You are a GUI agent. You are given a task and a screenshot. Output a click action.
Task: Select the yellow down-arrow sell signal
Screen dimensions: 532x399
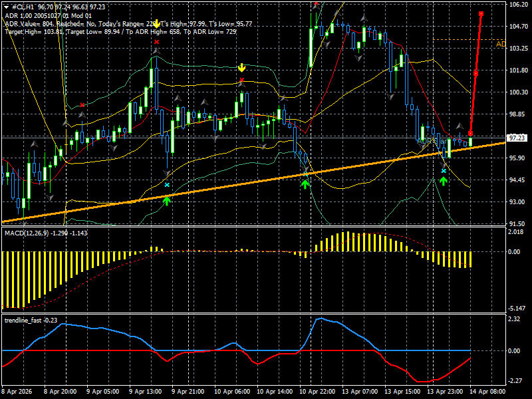pyautogui.click(x=241, y=67)
